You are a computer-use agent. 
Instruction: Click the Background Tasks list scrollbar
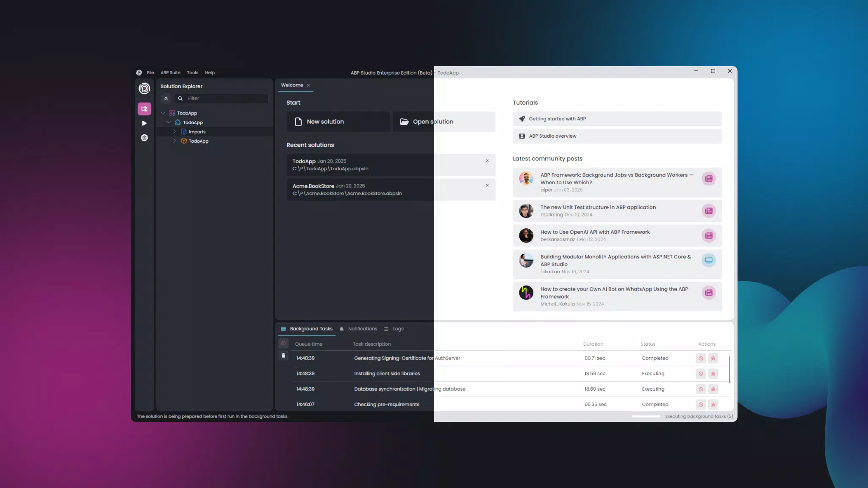[x=729, y=369]
